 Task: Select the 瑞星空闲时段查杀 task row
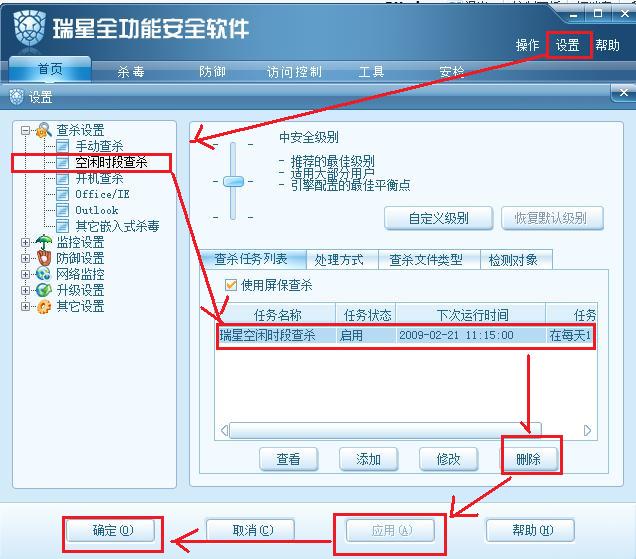click(406, 335)
